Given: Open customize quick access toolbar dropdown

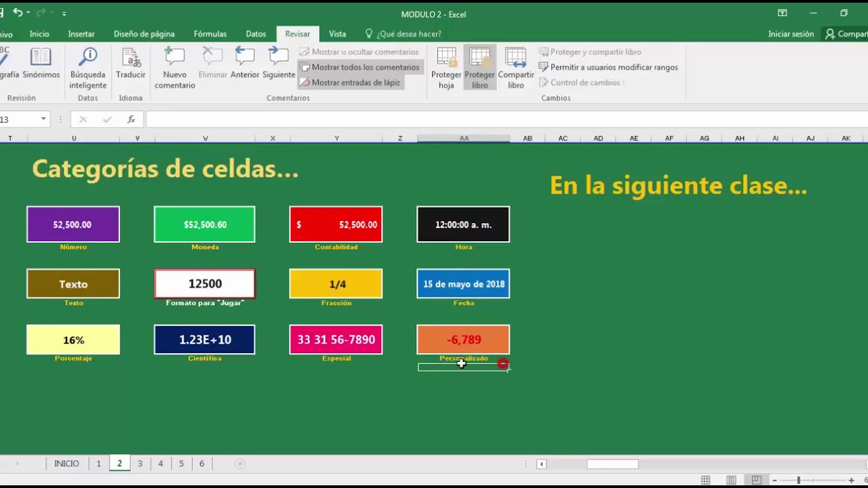Looking at the screenshot, I should [x=64, y=14].
